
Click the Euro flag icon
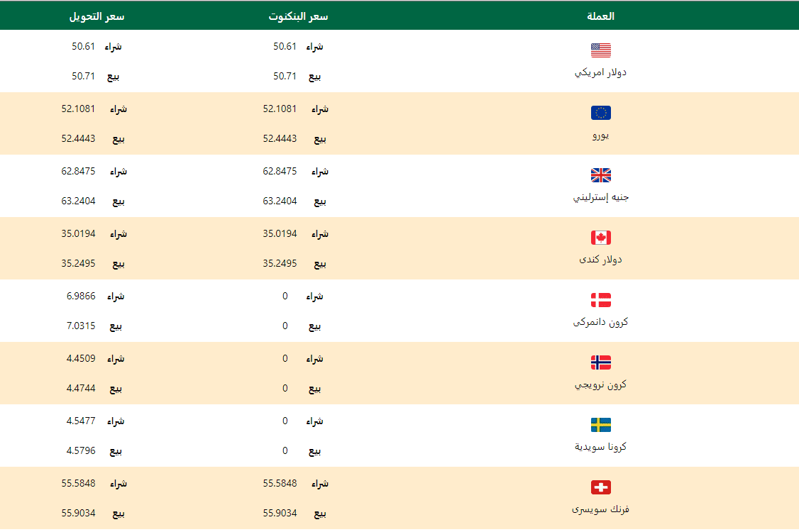[600, 113]
